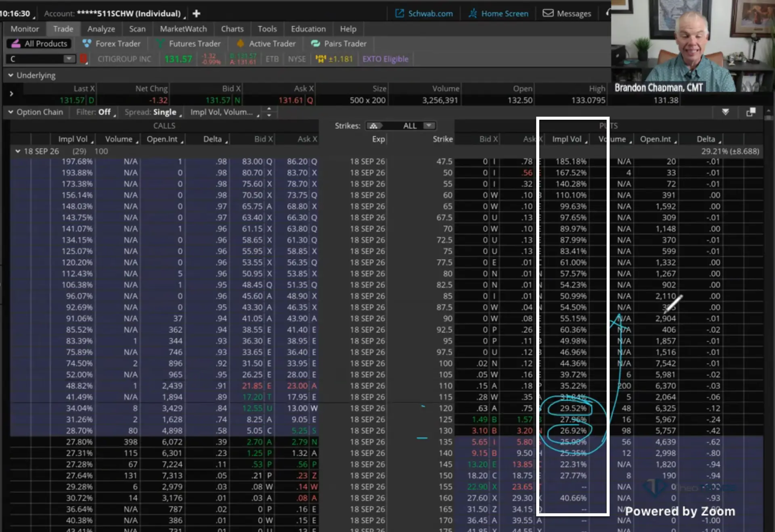The width and height of the screenshot is (775, 532).
Task: Click the All Products pink icon
Action: tap(16, 44)
